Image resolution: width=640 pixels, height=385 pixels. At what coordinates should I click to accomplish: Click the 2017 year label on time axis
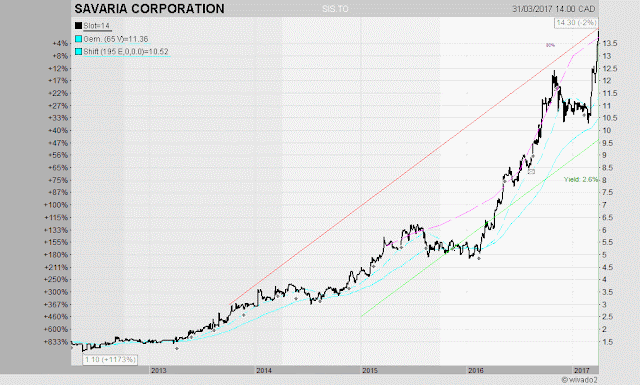pyautogui.click(x=582, y=370)
